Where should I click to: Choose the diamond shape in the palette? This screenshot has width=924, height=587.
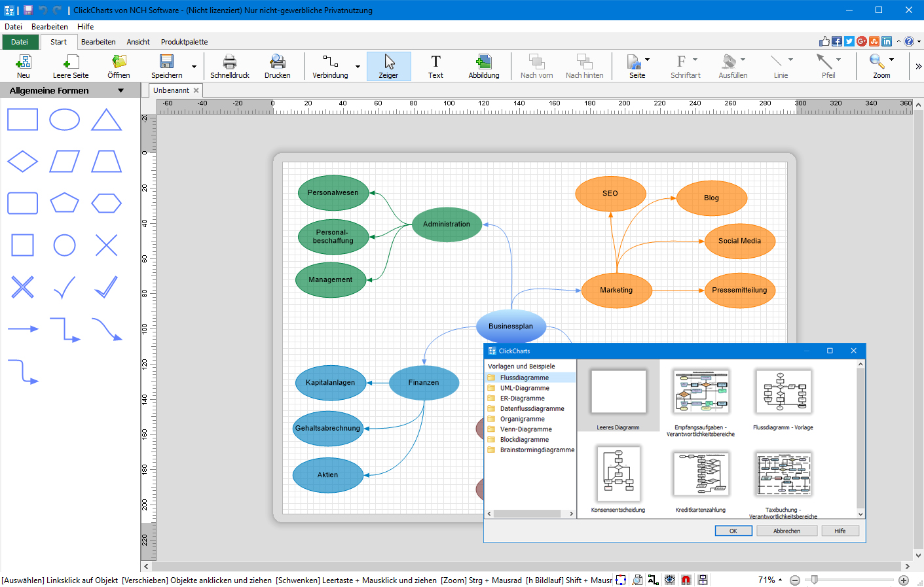coord(22,162)
